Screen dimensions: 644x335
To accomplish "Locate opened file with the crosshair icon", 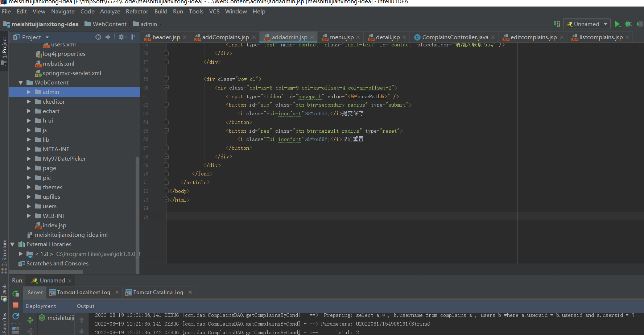I will pos(98,37).
